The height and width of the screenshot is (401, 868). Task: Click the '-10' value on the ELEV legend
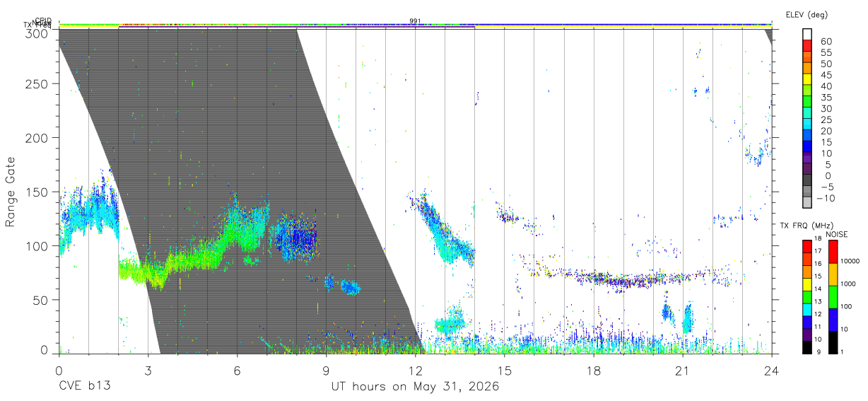click(826, 199)
